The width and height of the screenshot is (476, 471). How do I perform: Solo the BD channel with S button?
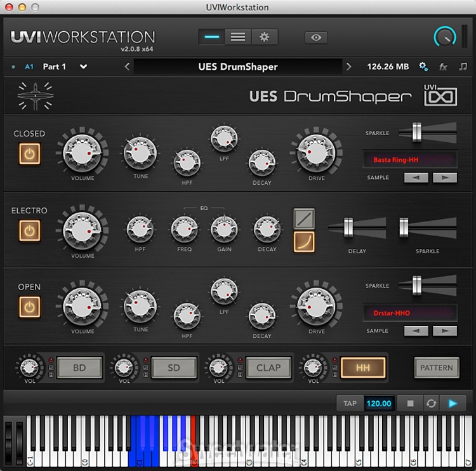pos(51,368)
